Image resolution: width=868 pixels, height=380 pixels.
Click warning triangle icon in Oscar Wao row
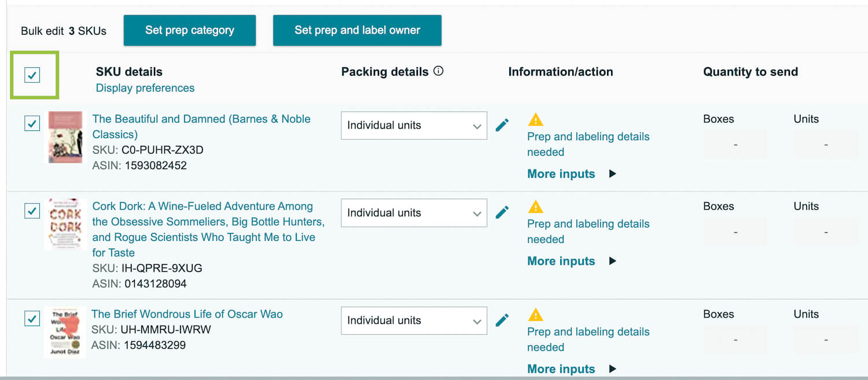click(x=536, y=315)
